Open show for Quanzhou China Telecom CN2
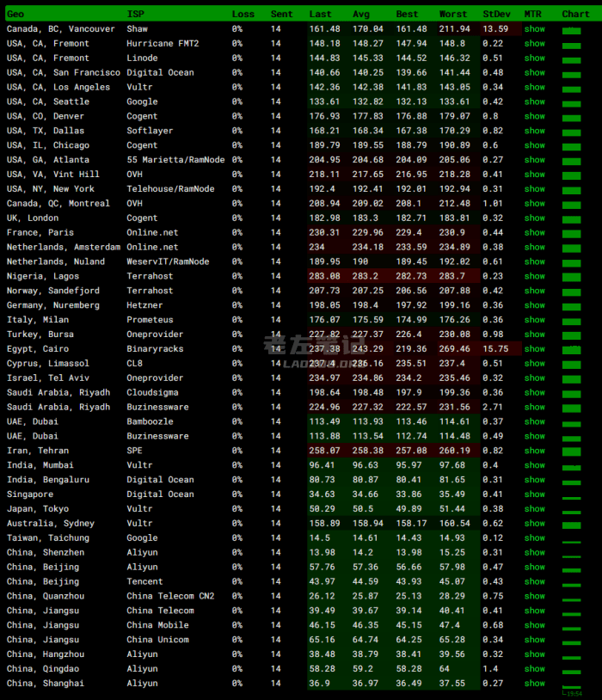The image size is (602, 700). 535,596
